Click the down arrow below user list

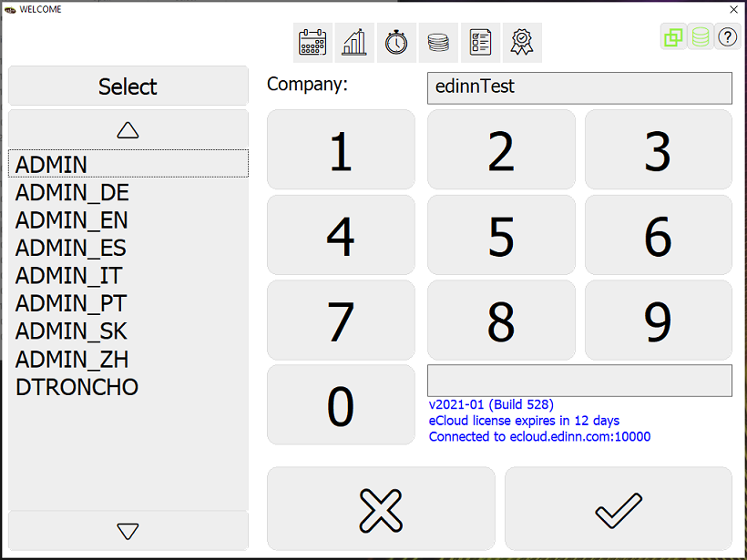coord(128,531)
